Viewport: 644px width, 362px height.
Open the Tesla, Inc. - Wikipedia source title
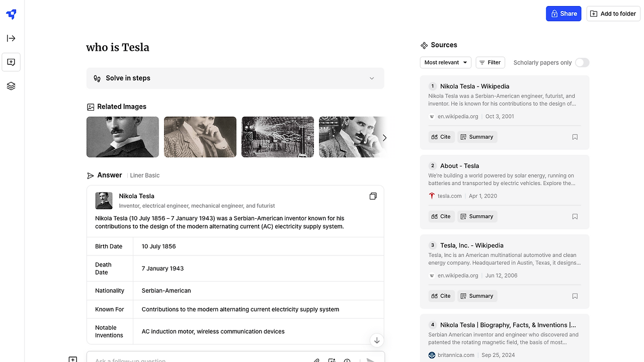471,245
